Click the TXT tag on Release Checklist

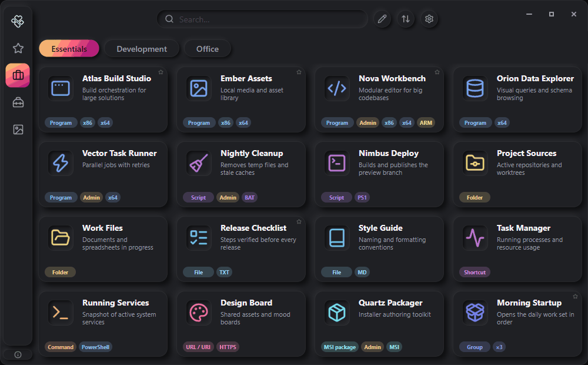pos(224,272)
